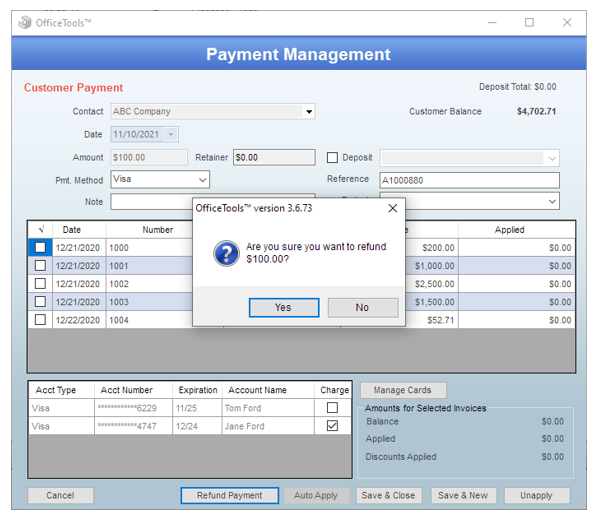Expand the dropdown below the Reference field
Image resolution: width=601 pixels, height=528 pixels.
tap(552, 201)
